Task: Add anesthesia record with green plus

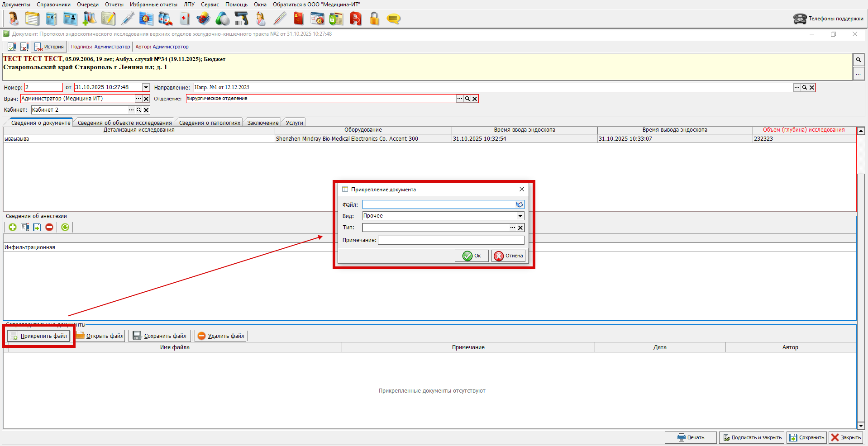Action: pos(13,227)
